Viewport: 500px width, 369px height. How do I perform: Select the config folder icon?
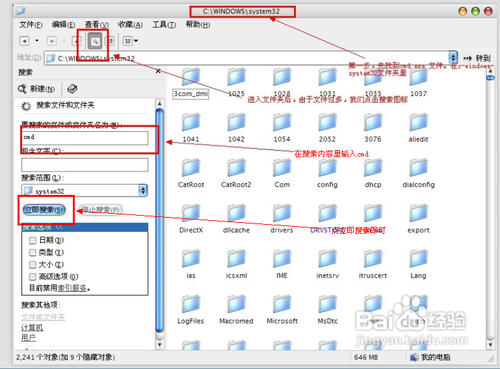point(327,168)
